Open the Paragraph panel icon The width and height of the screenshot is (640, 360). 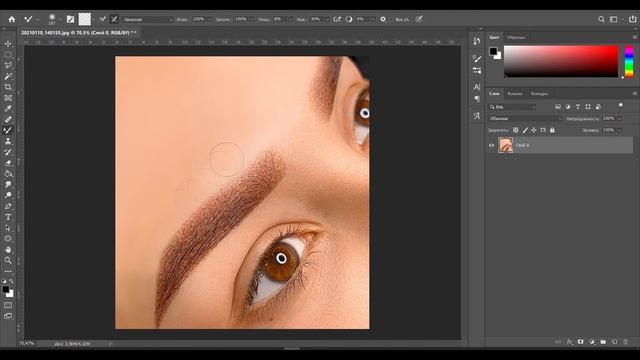pyautogui.click(x=477, y=99)
